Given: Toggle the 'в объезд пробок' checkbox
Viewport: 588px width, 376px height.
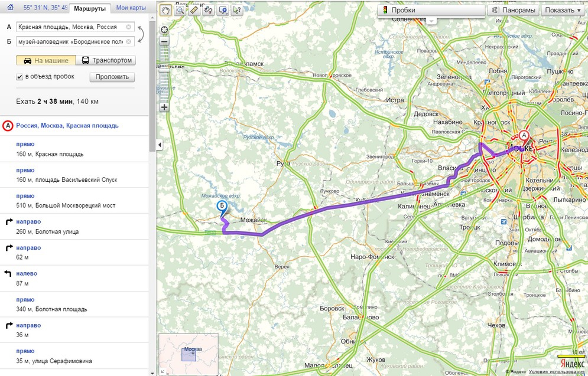Looking at the screenshot, I should 20,77.
